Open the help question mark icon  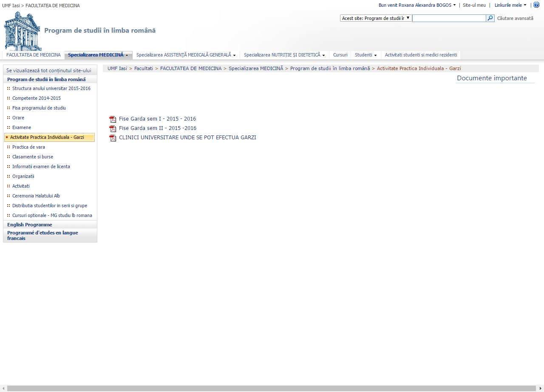(x=536, y=5)
